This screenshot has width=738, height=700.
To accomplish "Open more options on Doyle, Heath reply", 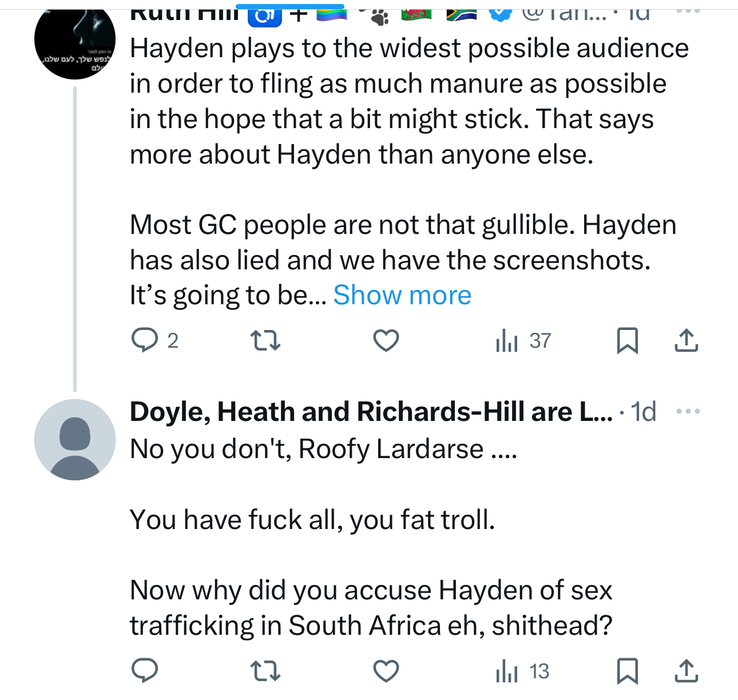I will coord(688,411).
